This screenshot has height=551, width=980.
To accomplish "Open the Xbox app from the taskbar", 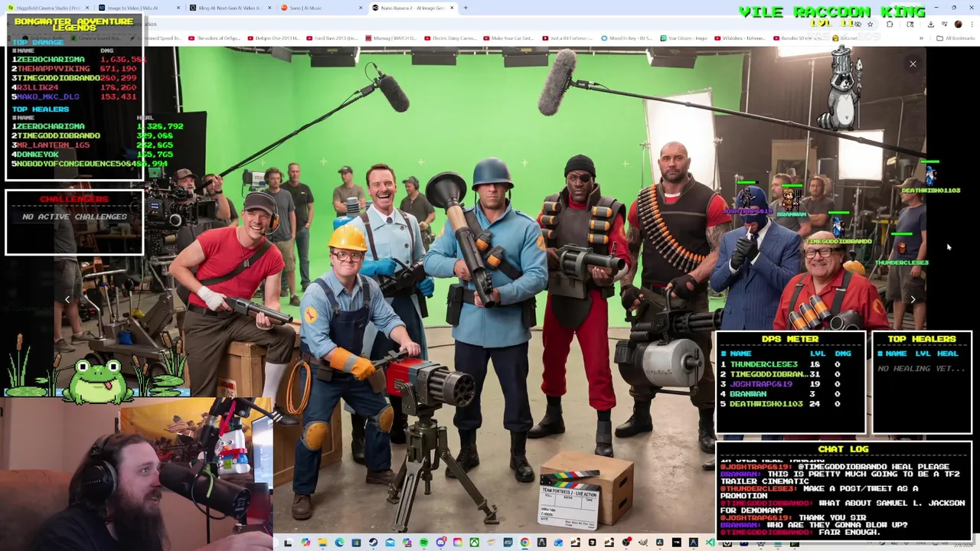I will coord(474,543).
